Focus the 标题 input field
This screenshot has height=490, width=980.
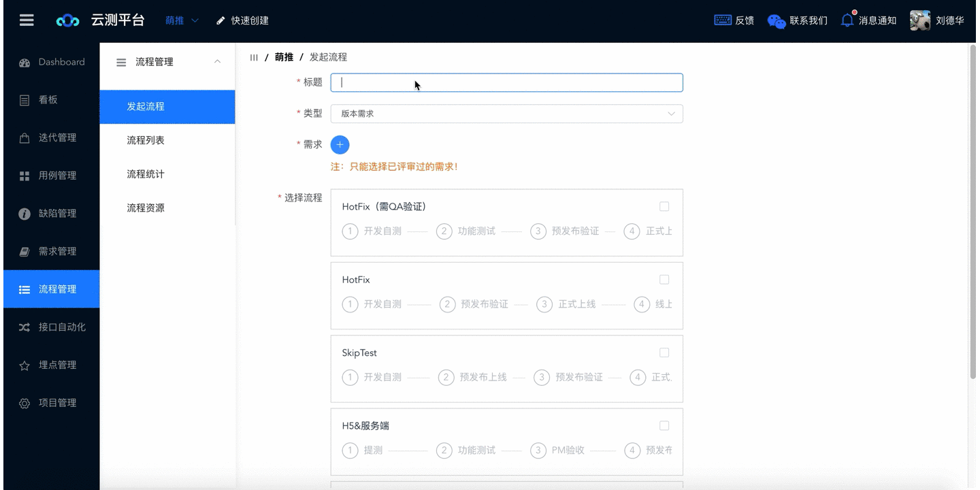click(x=506, y=82)
